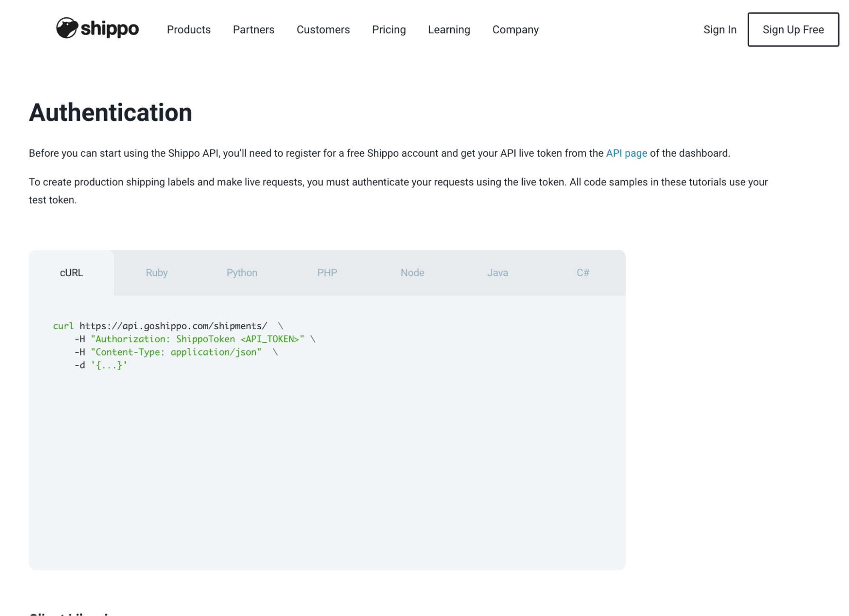Viewport: 849px width, 616px height.
Task: Switch to the C# code tab
Action: click(583, 273)
